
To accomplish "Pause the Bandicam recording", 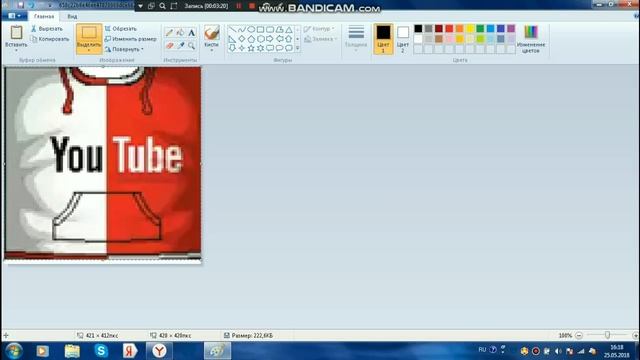I will [x=239, y=6].
